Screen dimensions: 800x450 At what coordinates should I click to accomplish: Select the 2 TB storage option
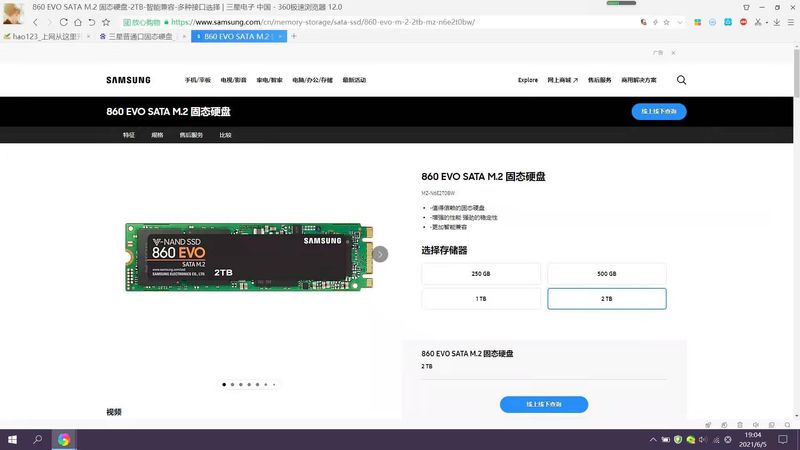coord(607,298)
